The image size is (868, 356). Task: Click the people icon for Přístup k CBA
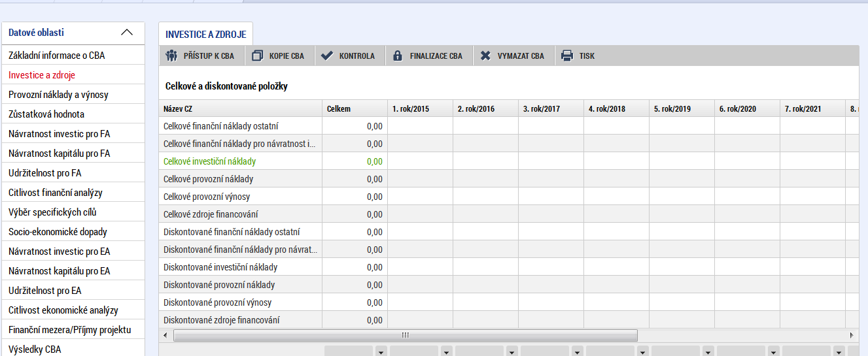pyautogui.click(x=171, y=56)
